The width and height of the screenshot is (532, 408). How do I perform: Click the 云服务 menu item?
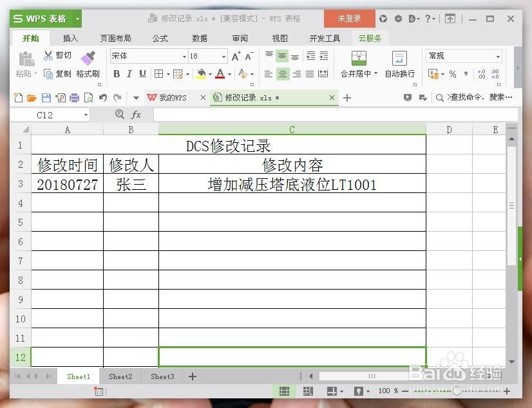click(x=369, y=38)
